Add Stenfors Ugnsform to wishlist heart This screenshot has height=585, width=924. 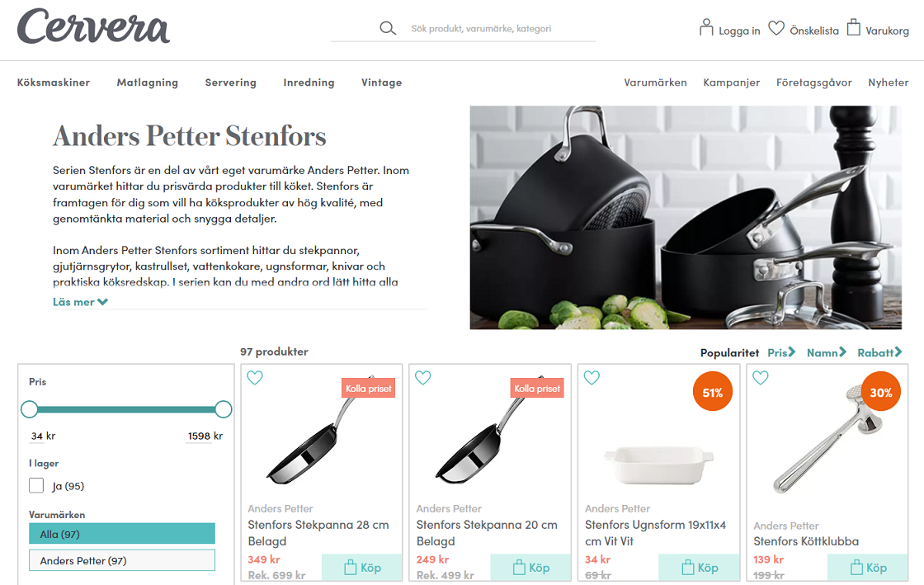pos(592,378)
